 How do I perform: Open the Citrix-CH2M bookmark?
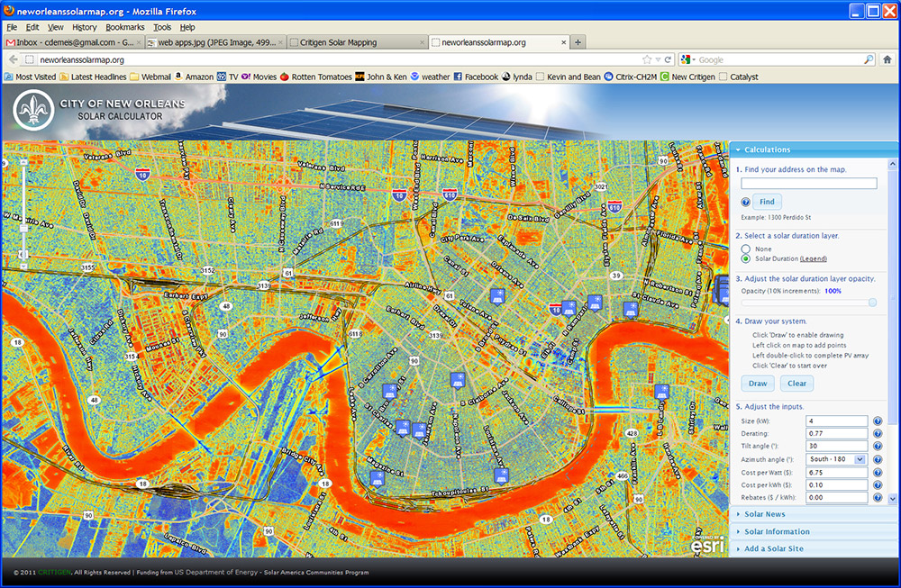(631, 77)
